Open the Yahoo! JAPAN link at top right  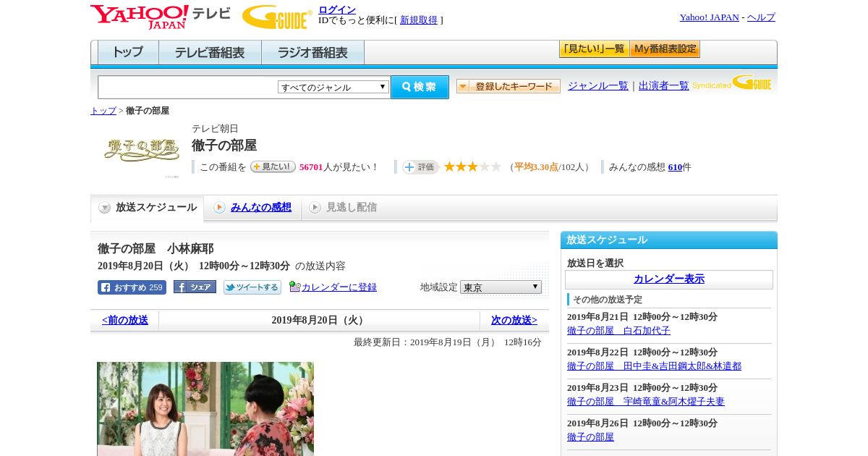click(x=710, y=17)
